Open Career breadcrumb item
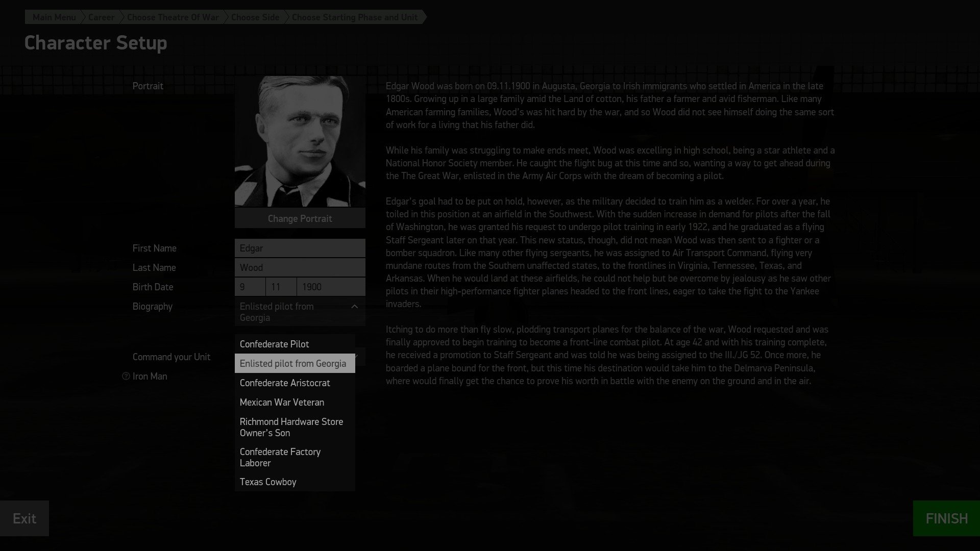980x551 pixels. (x=101, y=17)
